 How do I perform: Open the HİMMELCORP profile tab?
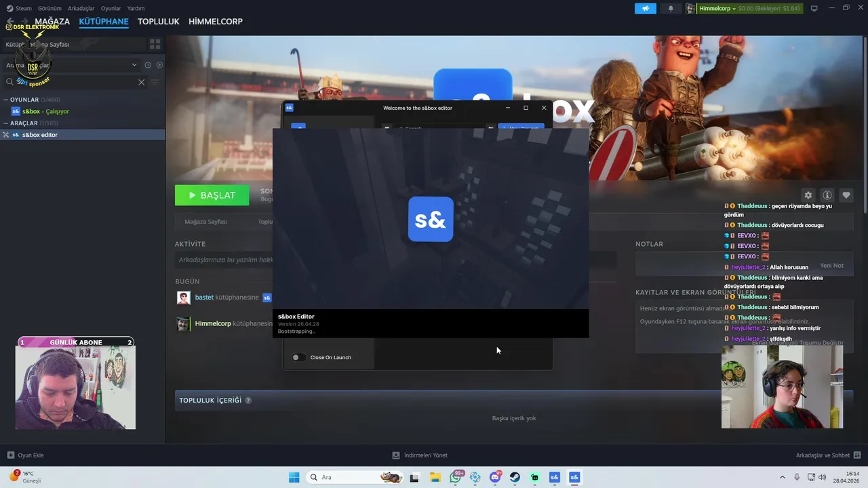(x=216, y=22)
